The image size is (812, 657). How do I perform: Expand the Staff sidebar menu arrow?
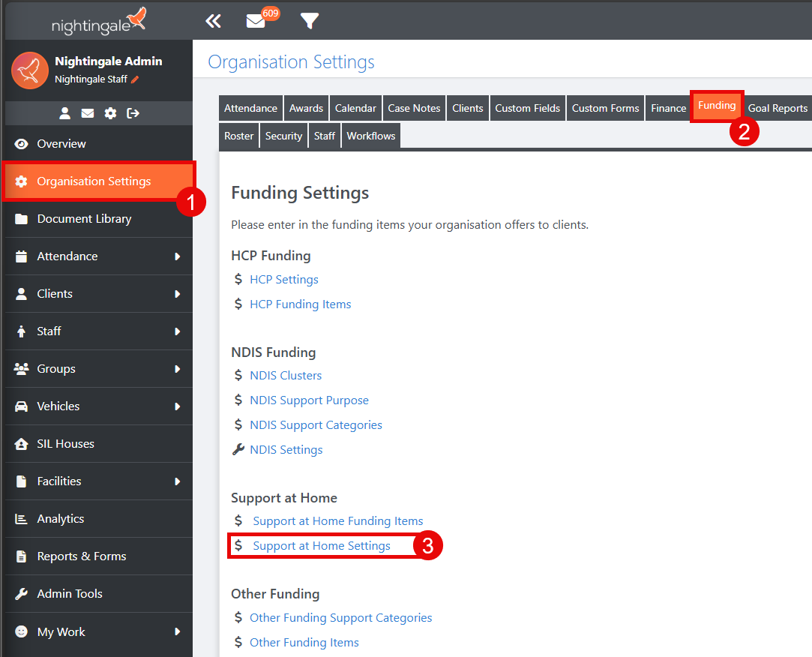point(178,331)
